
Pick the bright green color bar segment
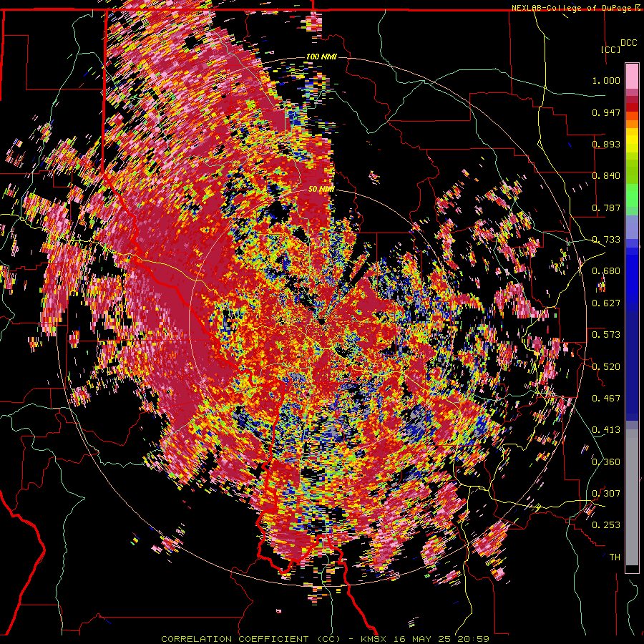click(x=632, y=195)
